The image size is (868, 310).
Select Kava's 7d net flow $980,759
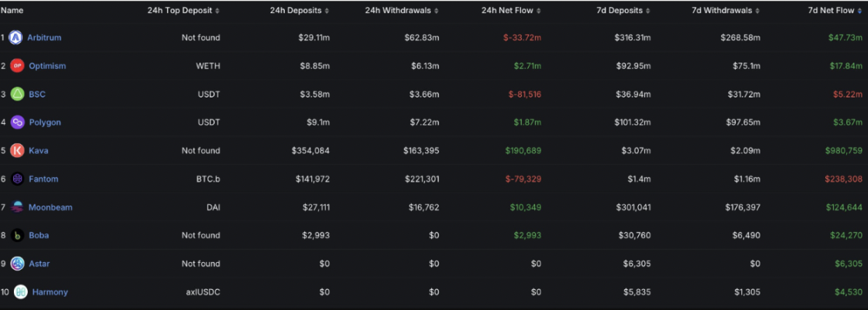tap(844, 150)
